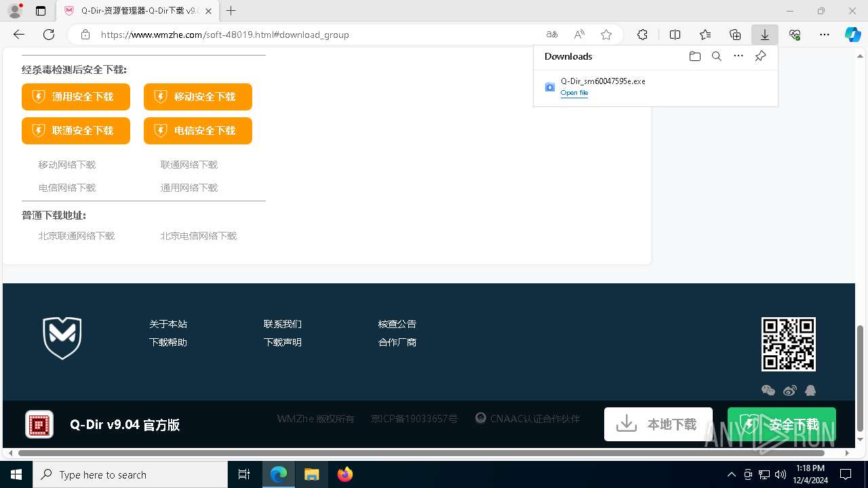Screen dimensions: 868x488
Task: Click 电信网络下载 link
Action: tap(67, 188)
